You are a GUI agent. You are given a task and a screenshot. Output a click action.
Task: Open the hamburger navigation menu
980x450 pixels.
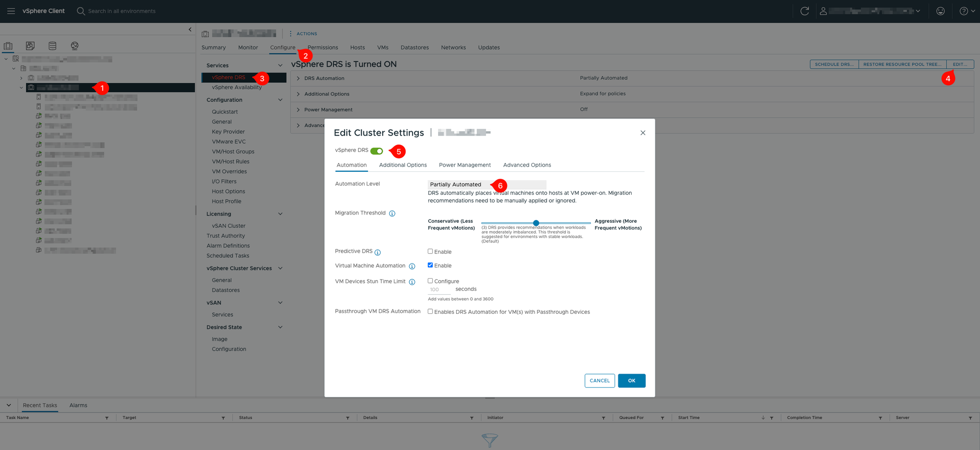(11, 11)
